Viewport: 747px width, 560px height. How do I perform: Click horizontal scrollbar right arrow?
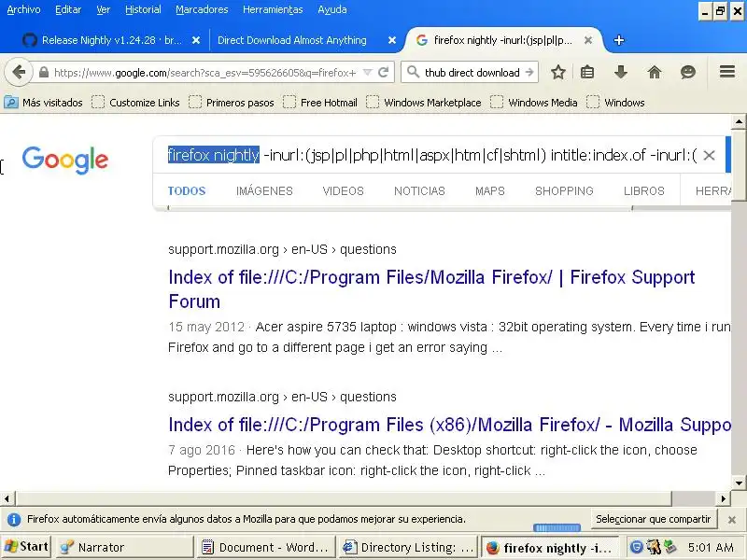pos(723,498)
